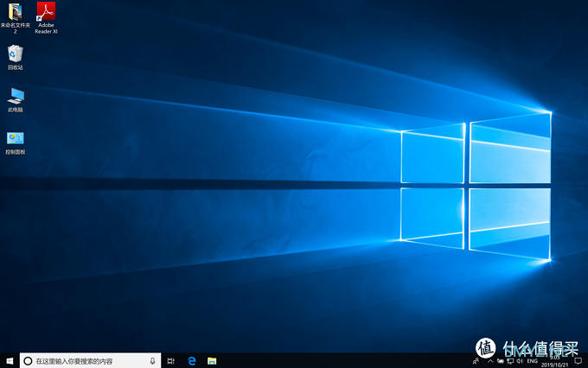Focus the taskbar search input field
Image resolution: width=588 pixels, height=368 pixels.
point(91,361)
